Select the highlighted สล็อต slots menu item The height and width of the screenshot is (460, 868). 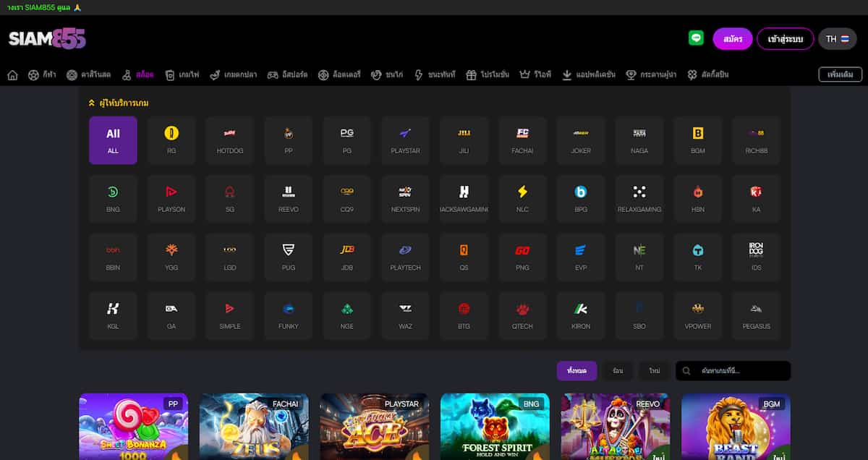pos(137,74)
